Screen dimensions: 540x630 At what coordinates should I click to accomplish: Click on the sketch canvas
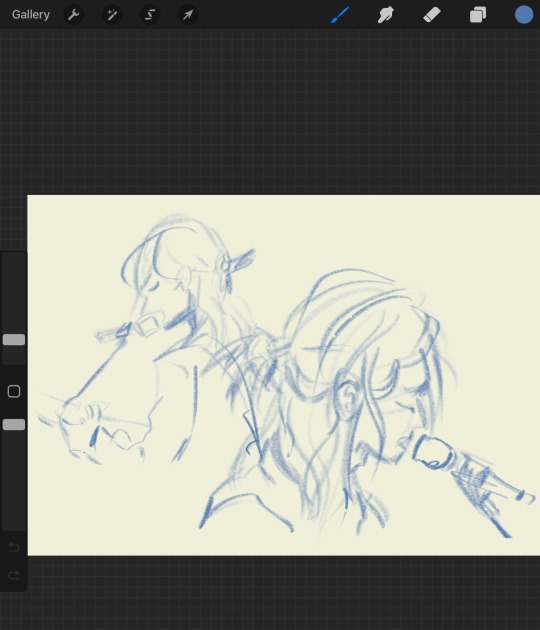click(284, 375)
